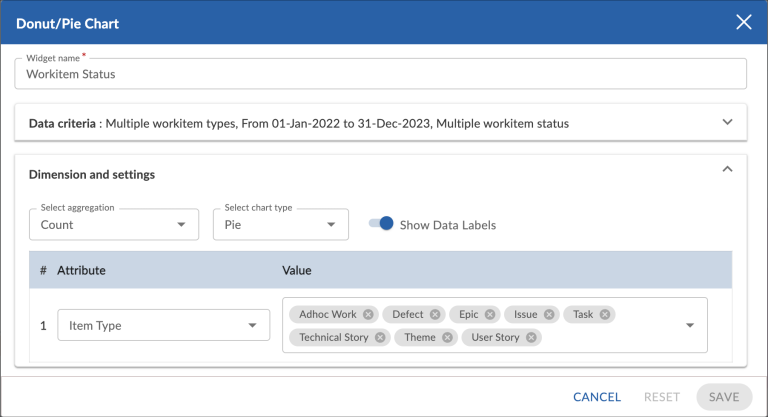Click the Defect chip label

pyautogui.click(x=408, y=315)
